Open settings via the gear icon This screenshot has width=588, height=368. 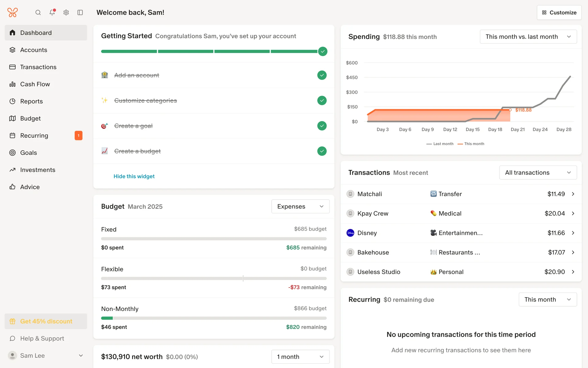[x=66, y=13]
